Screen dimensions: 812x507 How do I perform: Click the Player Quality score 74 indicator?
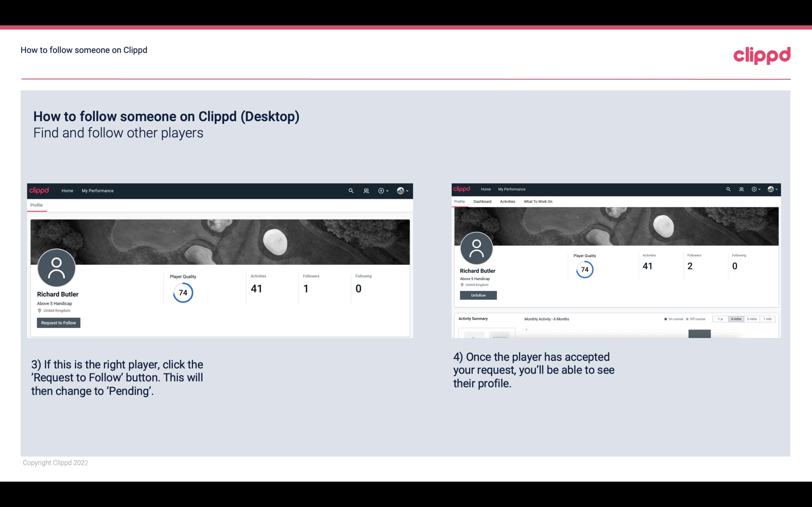point(182,292)
